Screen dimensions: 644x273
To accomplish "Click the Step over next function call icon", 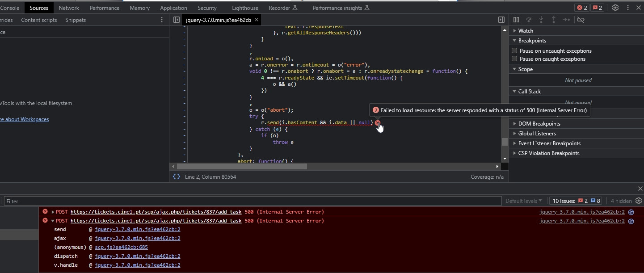I will pyautogui.click(x=529, y=20).
